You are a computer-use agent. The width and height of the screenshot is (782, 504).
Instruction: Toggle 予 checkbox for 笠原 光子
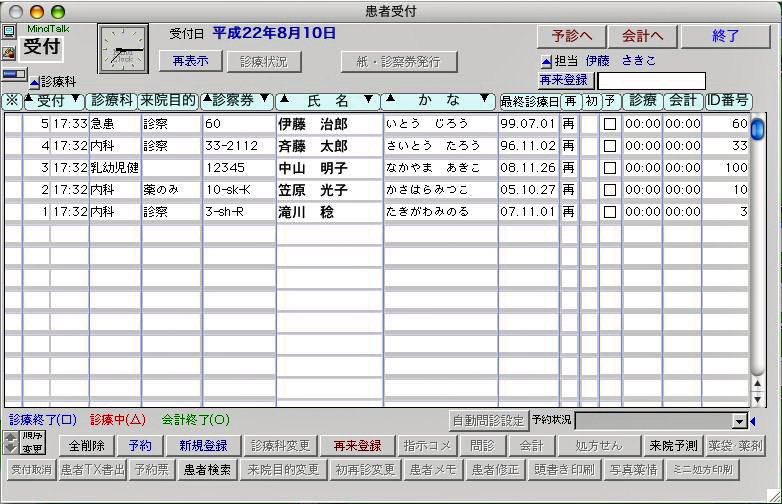(609, 190)
